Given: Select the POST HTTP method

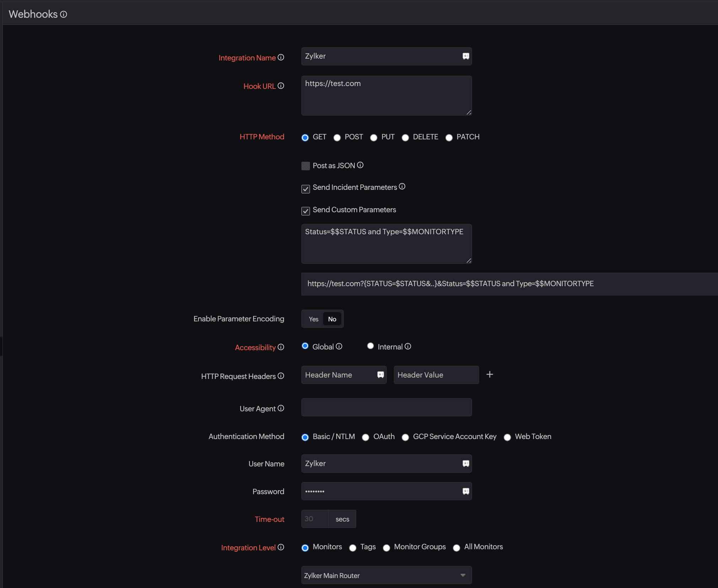Looking at the screenshot, I should coord(337,138).
